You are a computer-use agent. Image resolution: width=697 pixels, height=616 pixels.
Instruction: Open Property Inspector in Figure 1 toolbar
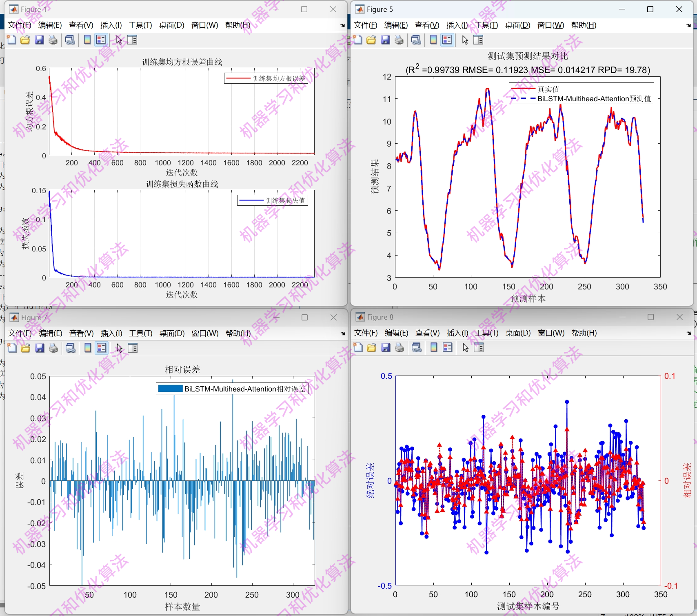tap(132, 40)
